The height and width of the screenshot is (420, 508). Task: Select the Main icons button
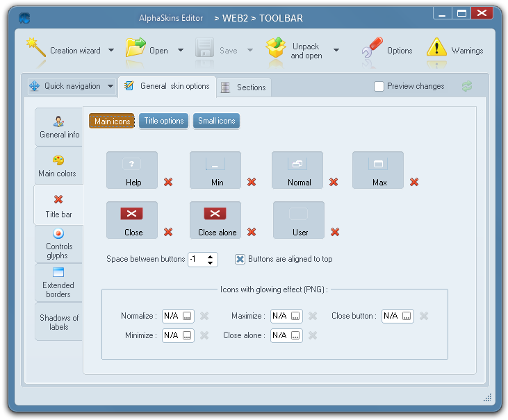pyautogui.click(x=112, y=121)
